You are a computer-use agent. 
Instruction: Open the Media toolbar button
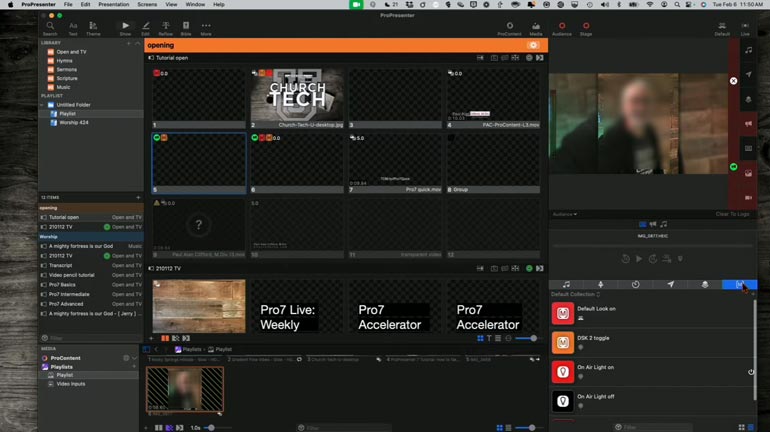[x=536, y=28]
